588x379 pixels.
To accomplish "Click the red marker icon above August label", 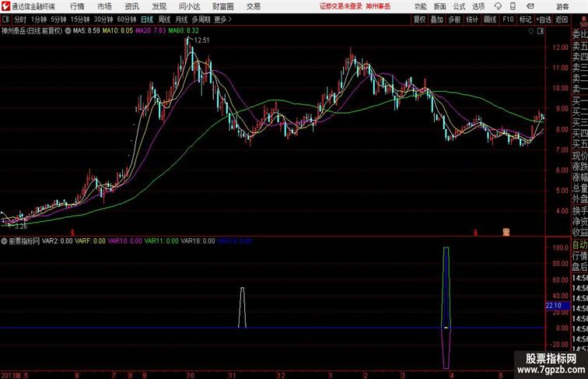I will [73, 233].
